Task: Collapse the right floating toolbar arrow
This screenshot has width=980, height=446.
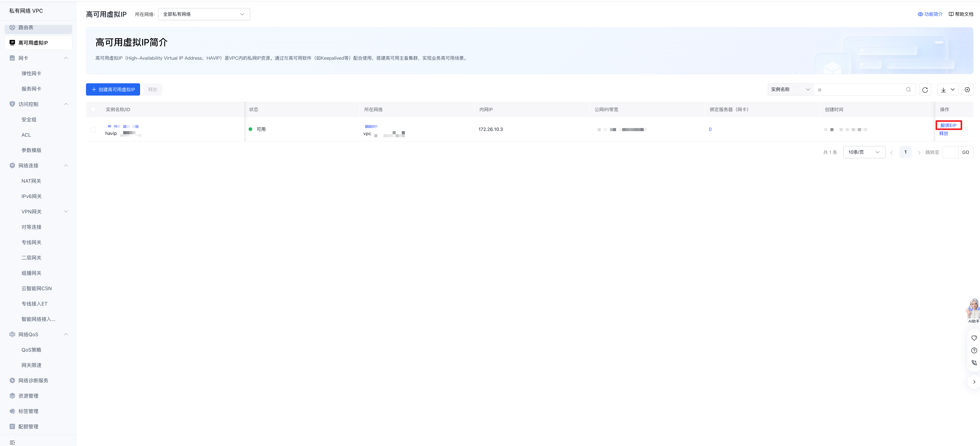Action: coord(974,382)
